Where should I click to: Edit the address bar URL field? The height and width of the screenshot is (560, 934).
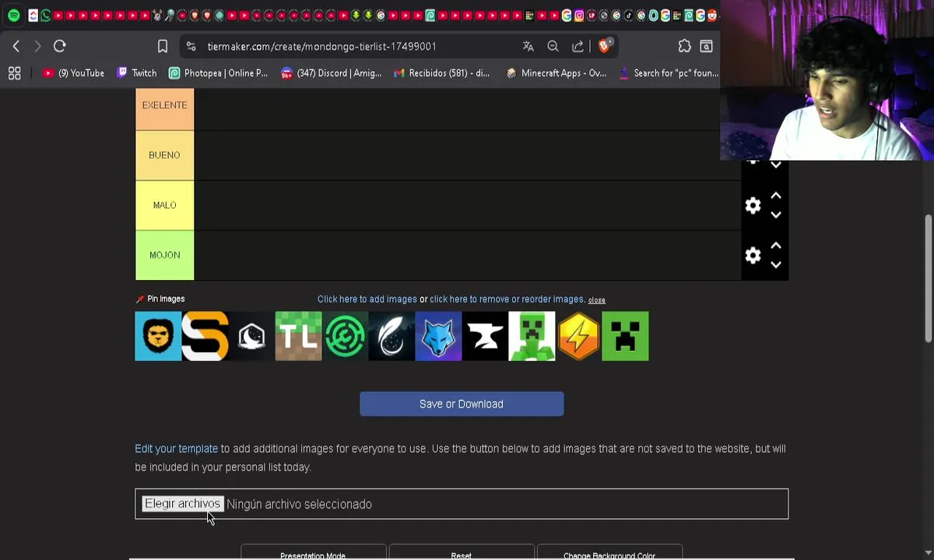pos(321,47)
